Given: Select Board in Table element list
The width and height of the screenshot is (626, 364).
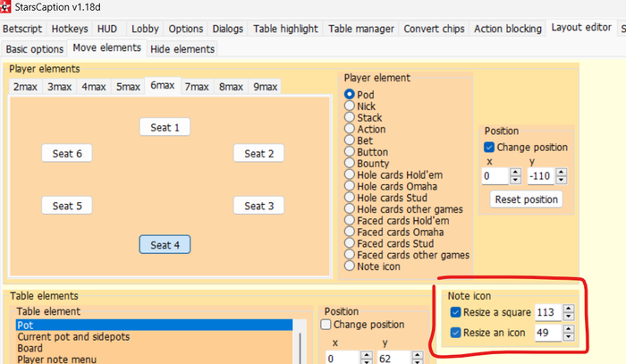Looking at the screenshot, I should coord(154,348).
